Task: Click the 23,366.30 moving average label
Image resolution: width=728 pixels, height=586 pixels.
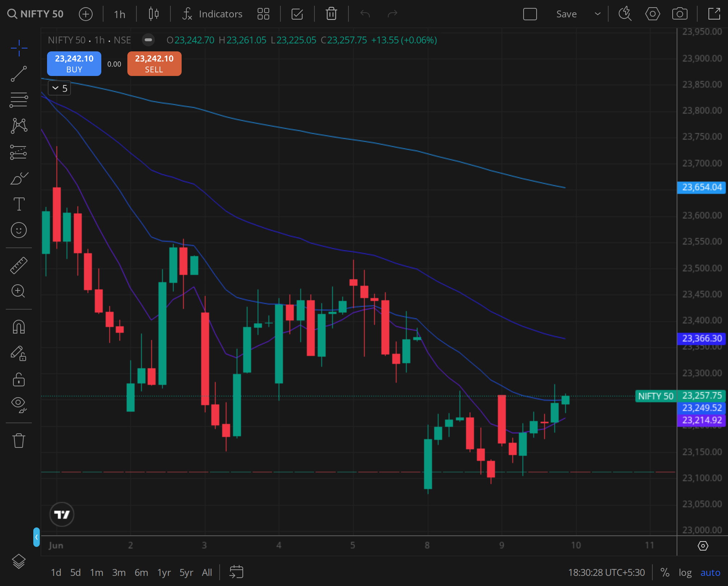Action: (x=702, y=339)
